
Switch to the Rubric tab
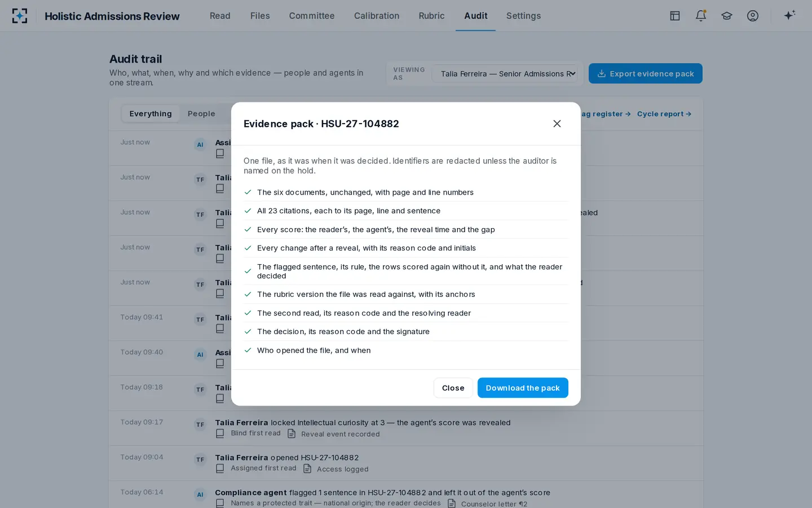pos(431,16)
